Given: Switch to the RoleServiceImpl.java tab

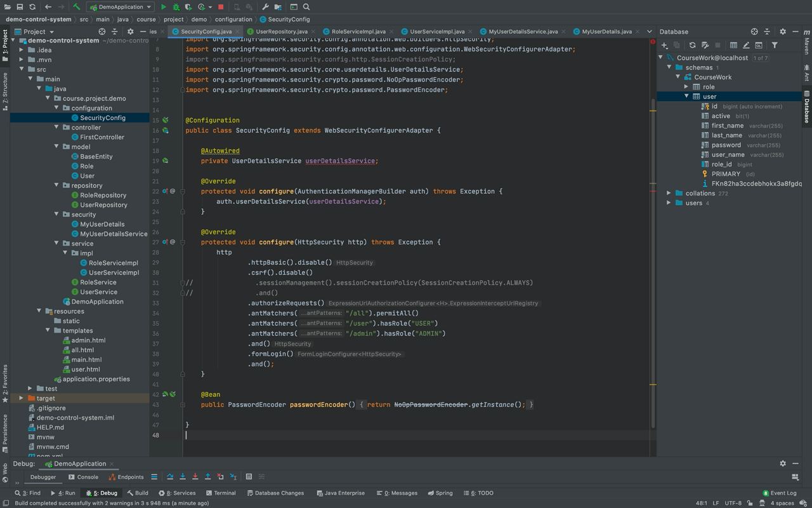Looking at the screenshot, I should 358,31.
